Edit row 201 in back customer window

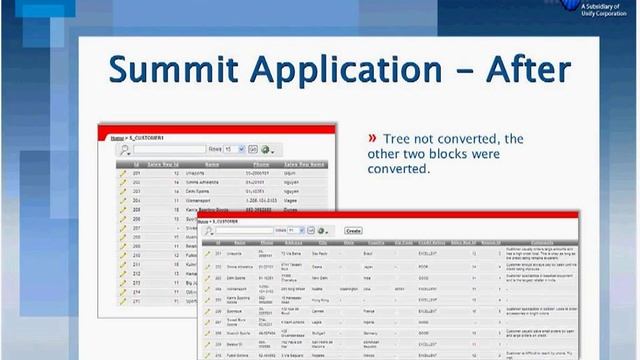click(x=123, y=173)
